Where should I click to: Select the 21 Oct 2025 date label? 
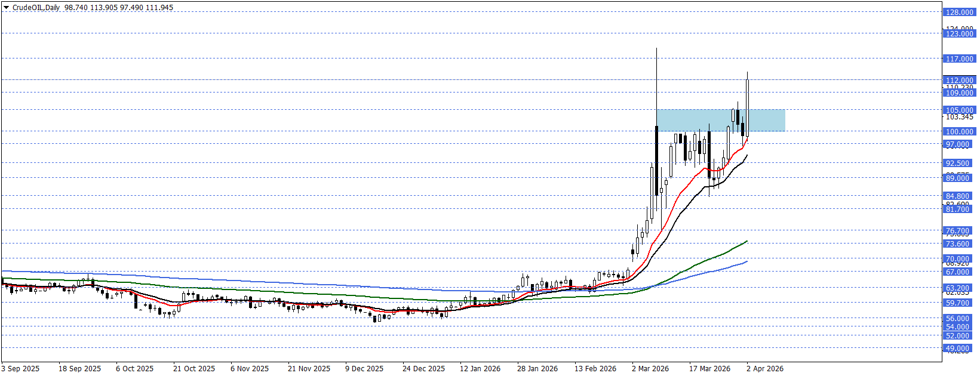(x=194, y=368)
